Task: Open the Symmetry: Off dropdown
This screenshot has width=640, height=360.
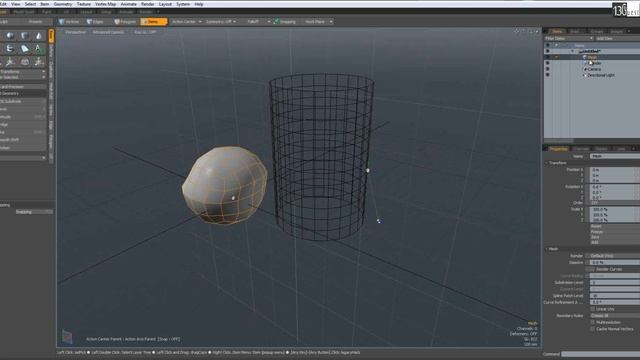Action: (221, 22)
